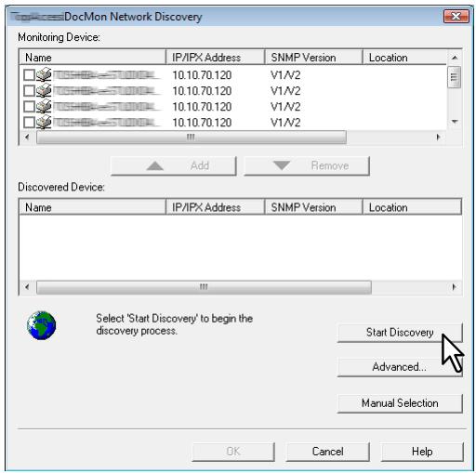
Task: Click the globe discovery icon
Action: click(x=41, y=325)
